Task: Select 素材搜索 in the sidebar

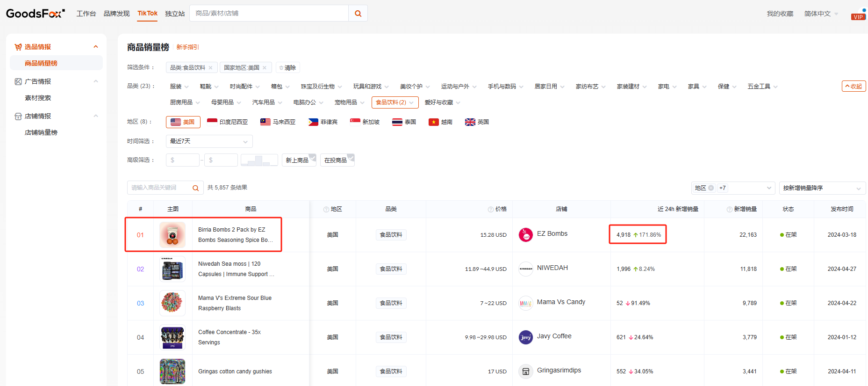Action: click(38, 98)
